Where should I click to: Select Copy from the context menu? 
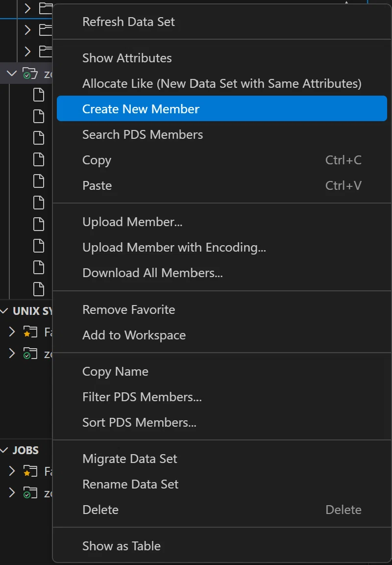coord(222,160)
